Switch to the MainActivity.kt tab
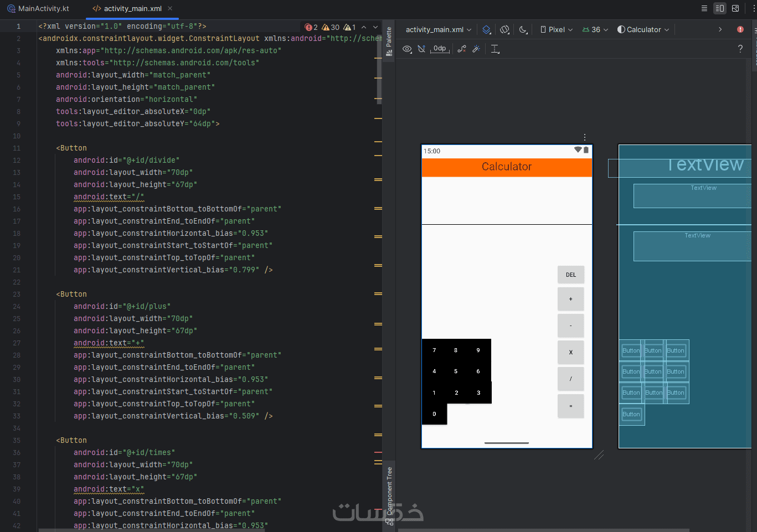Viewport: 757px width, 532px height. pos(38,9)
